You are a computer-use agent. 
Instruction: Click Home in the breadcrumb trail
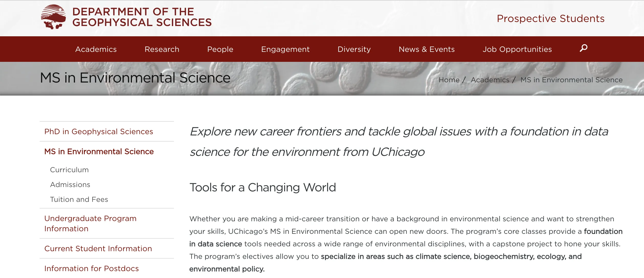tap(449, 80)
